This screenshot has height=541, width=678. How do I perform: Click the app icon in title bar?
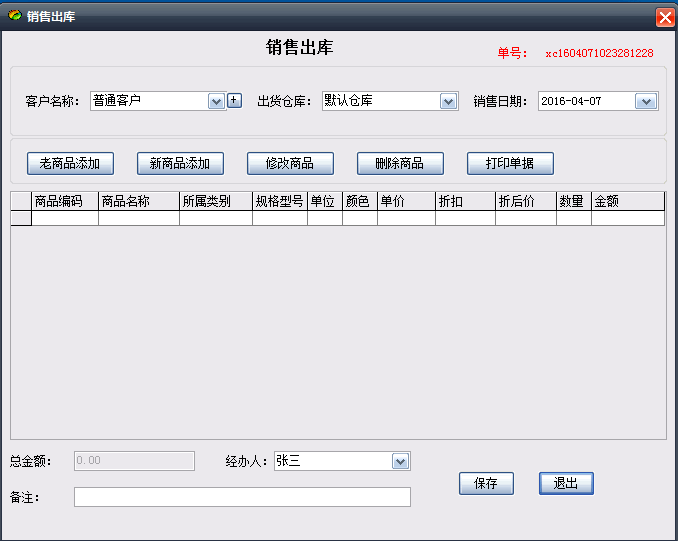[14, 17]
